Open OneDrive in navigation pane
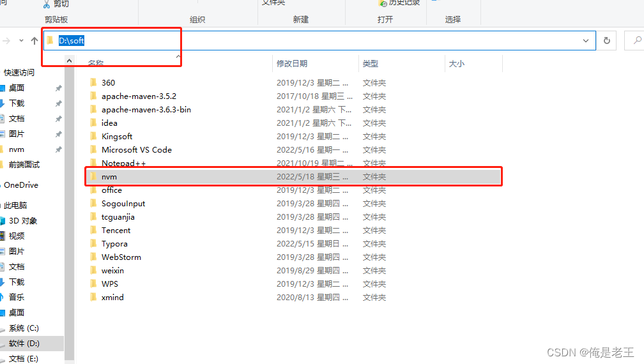This screenshot has height=364, width=644. pyautogui.click(x=21, y=185)
